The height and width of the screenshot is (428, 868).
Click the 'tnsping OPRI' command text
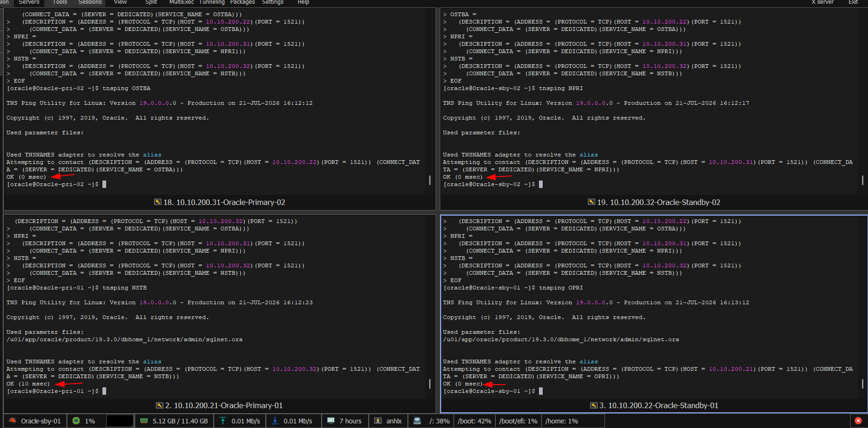coord(561,288)
